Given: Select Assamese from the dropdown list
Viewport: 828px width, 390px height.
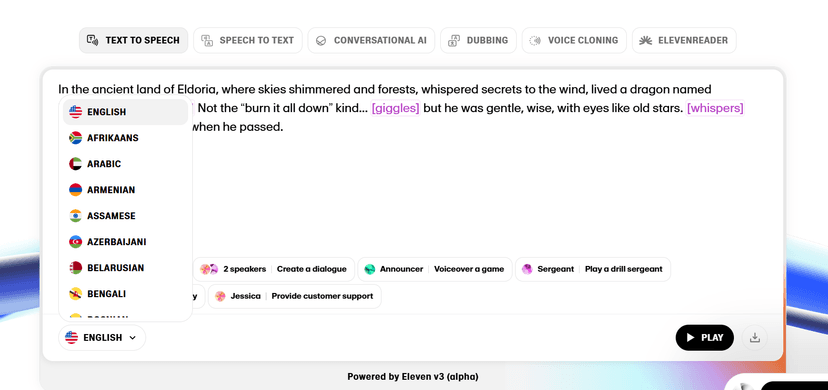Looking at the screenshot, I should [125, 216].
